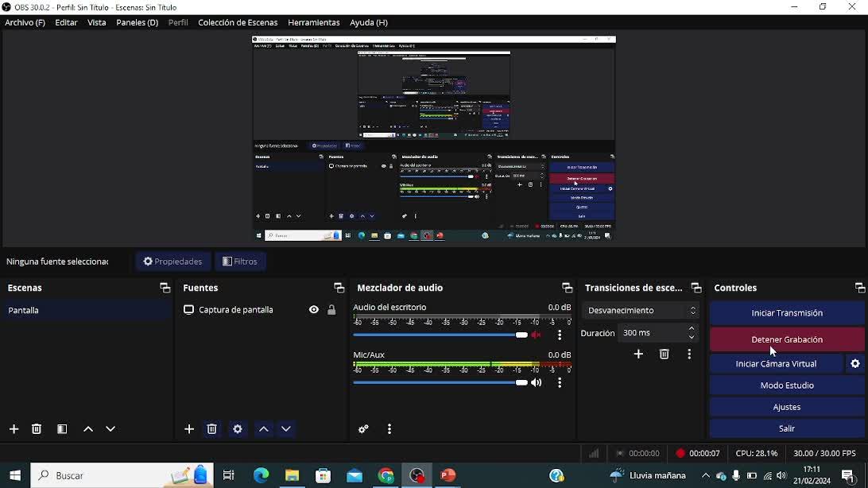Undock the Mezclador de audio panel
The height and width of the screenshot is (488, 868).
[x=568, y=288]
